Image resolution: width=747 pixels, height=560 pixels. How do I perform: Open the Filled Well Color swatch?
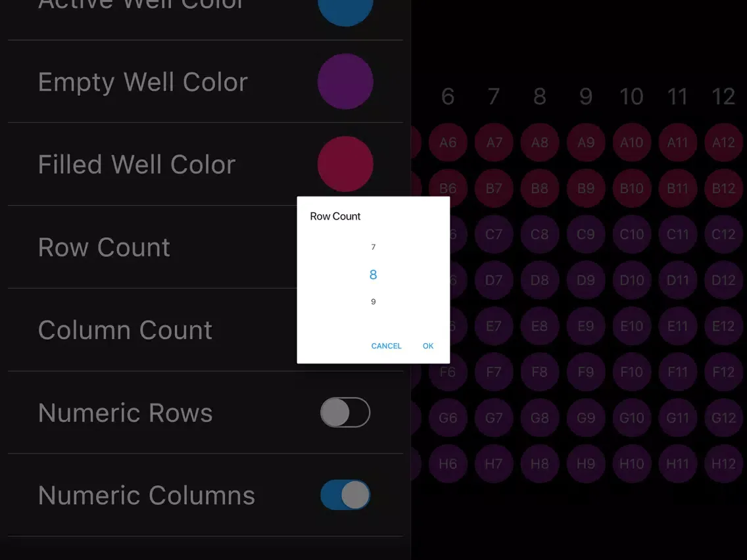pyautogui.click(x=345, y=164)
